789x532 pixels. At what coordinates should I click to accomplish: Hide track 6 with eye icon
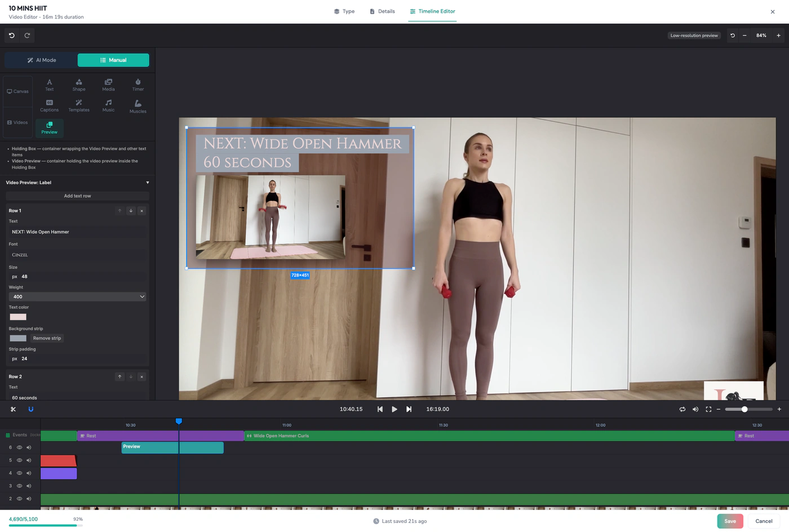coord(19,447)
